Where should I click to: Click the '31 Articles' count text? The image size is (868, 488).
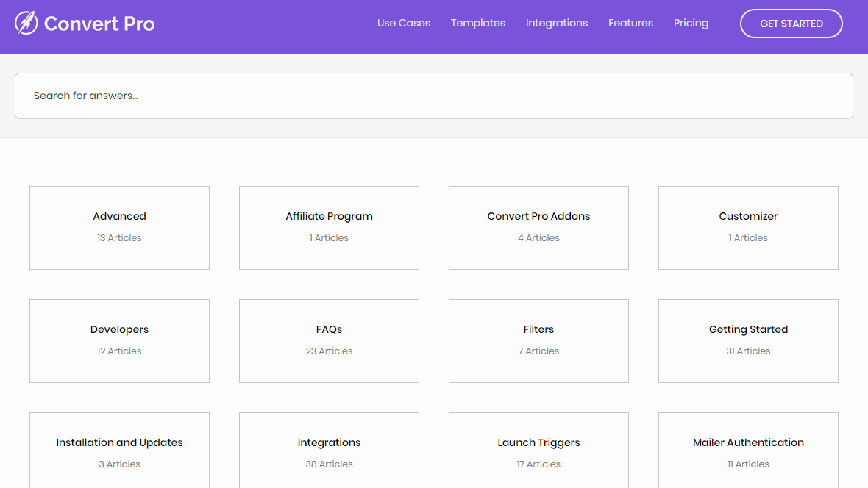pos(748,351)
